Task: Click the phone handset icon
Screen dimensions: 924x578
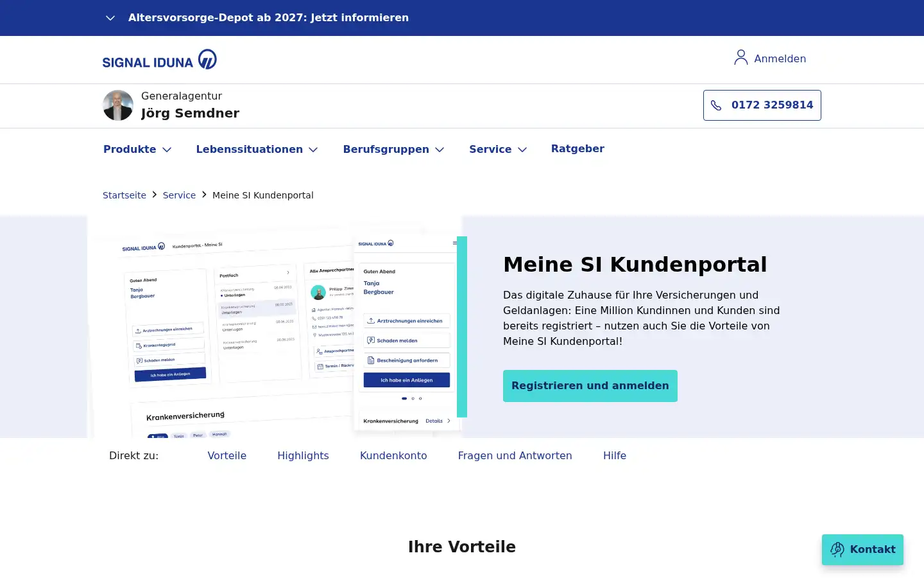Action: [x=716, y=105]
